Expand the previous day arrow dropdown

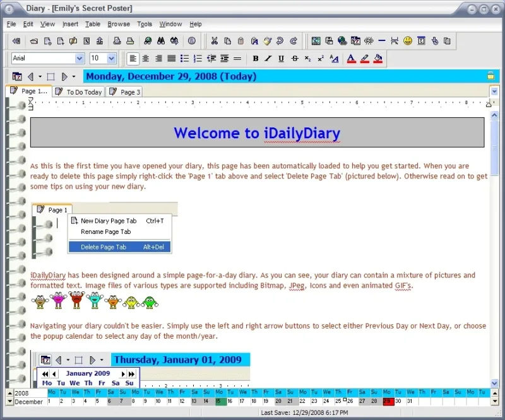[40, 76]
